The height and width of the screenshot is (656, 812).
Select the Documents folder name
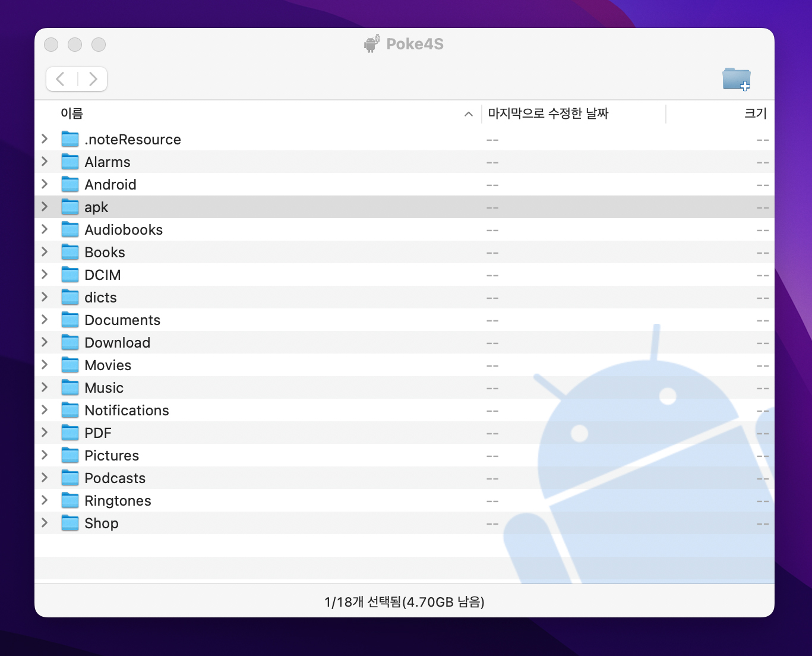tap(122, 320)
